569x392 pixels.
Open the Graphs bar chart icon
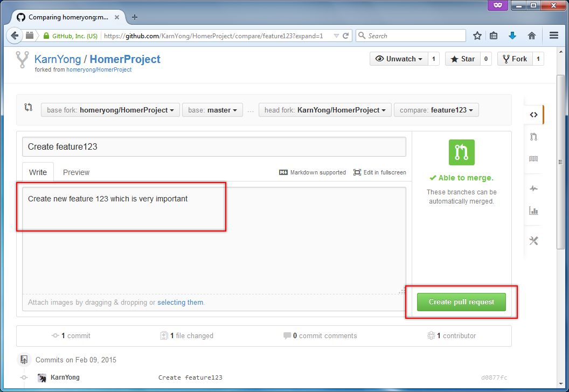(533, 211)
